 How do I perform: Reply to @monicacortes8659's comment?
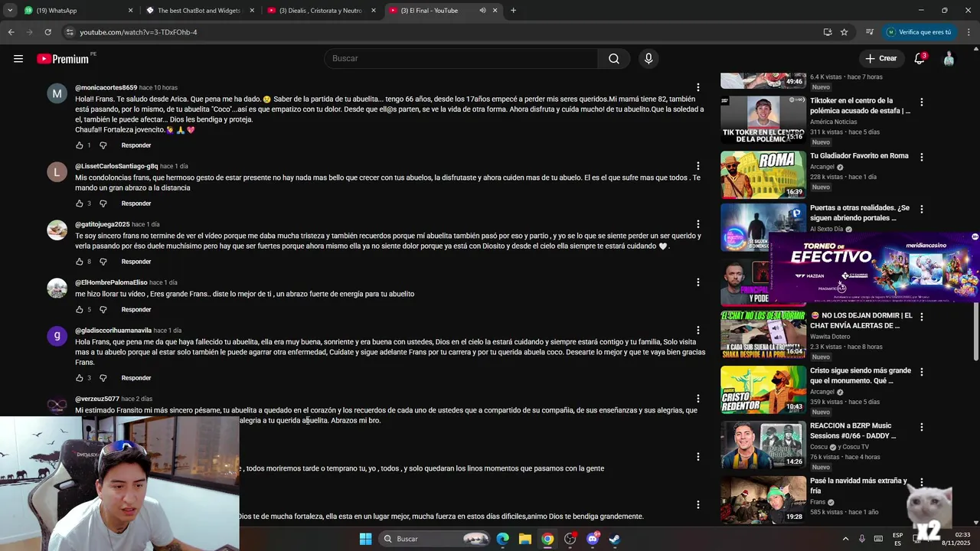click(x=136, y=145)
